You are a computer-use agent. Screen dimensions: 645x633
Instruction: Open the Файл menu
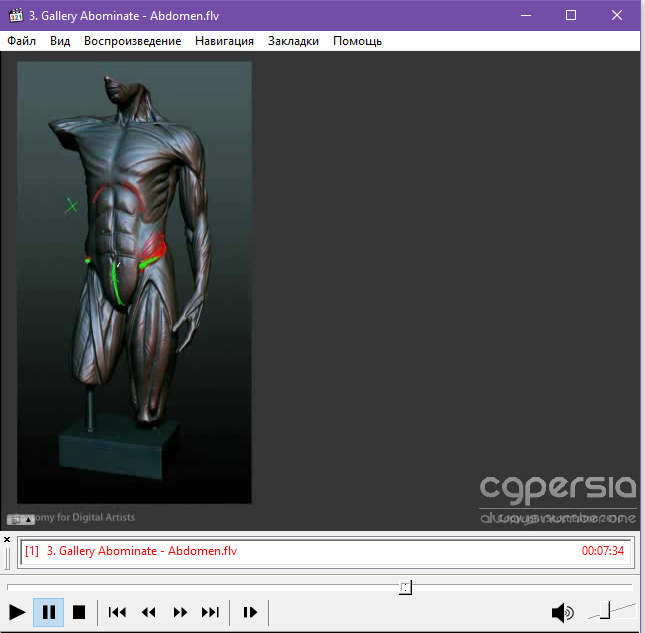tap(21, 41)
